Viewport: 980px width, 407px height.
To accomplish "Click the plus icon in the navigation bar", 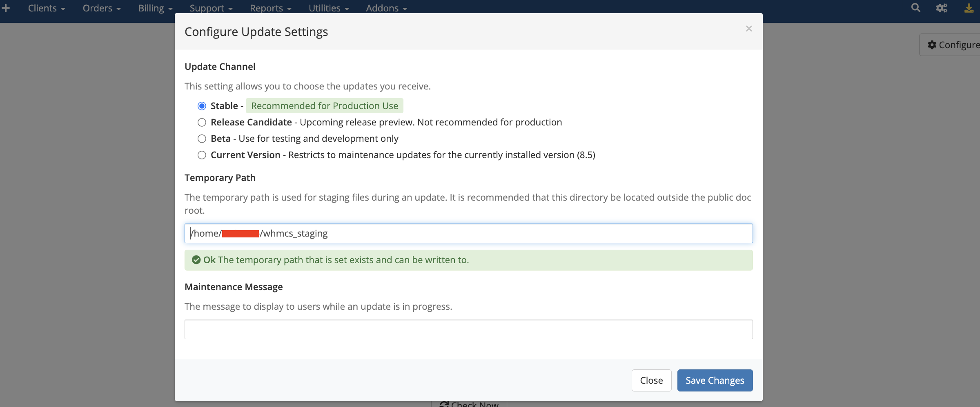I will [6, 8].
